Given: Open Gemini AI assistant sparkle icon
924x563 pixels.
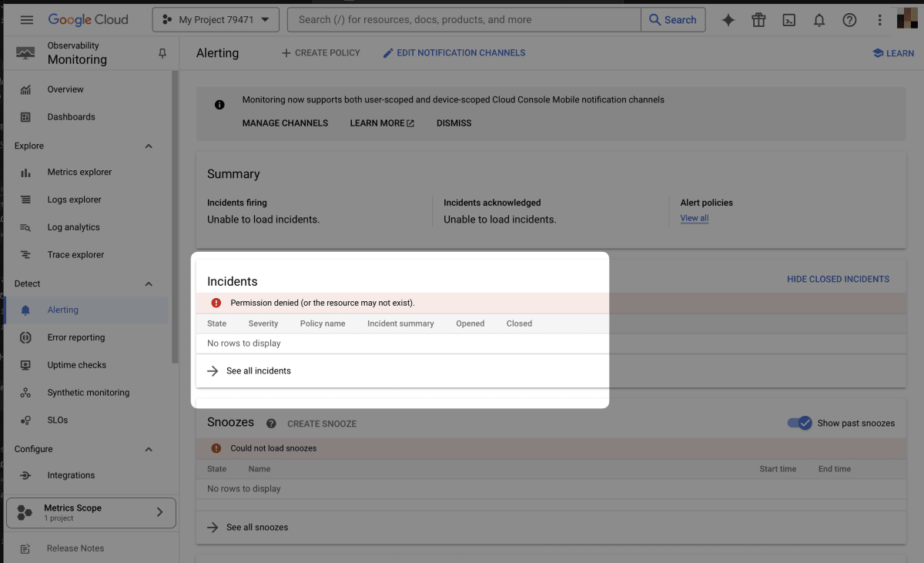Looking at the screenshot, I should (x=728, y=20).
